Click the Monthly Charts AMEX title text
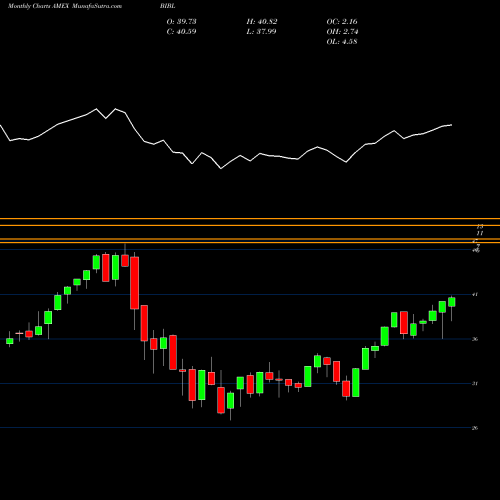Screen dimensions: 500x500 38,6
